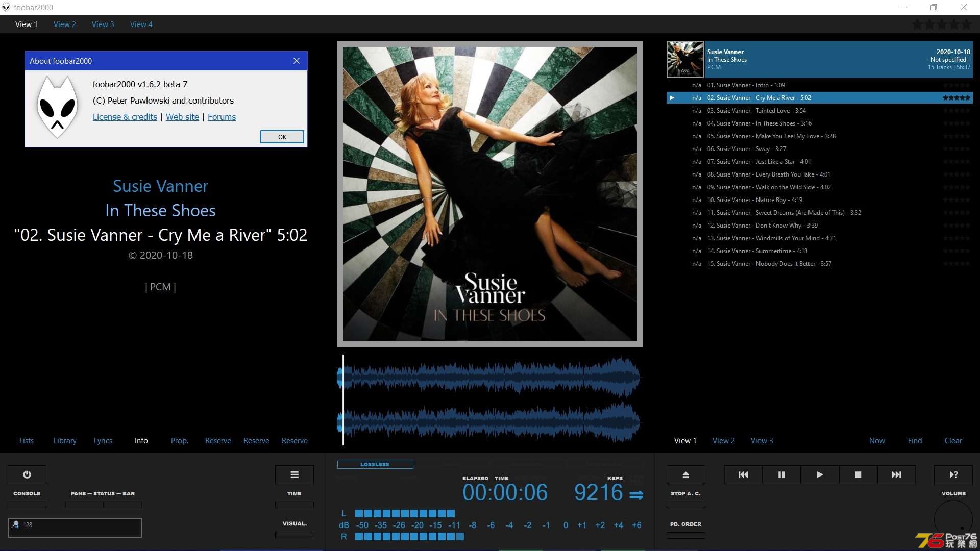The image size is (980, 551).
Task: Select track 13. Windmills of Your Mind
Action: tap(820, 238)
